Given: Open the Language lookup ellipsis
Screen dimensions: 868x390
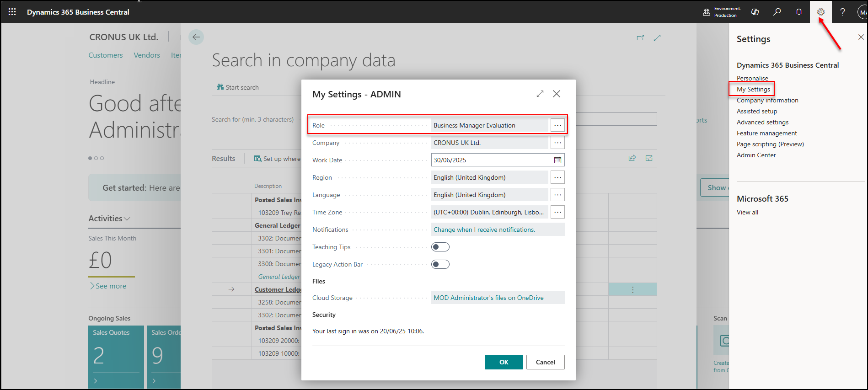Looking at the screenshot, I should coord(557,195).
